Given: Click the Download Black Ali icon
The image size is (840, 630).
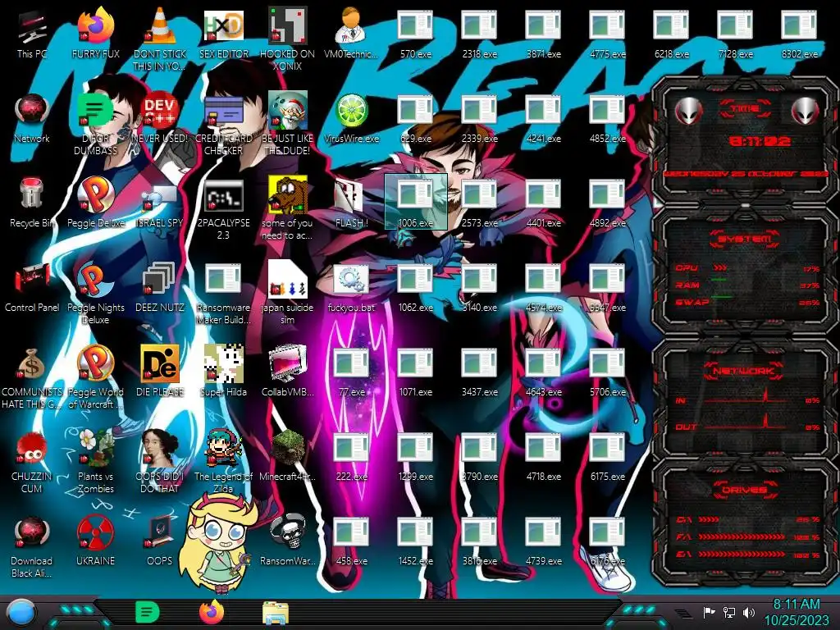Looking at the screenshot, I should coord(32,547).
